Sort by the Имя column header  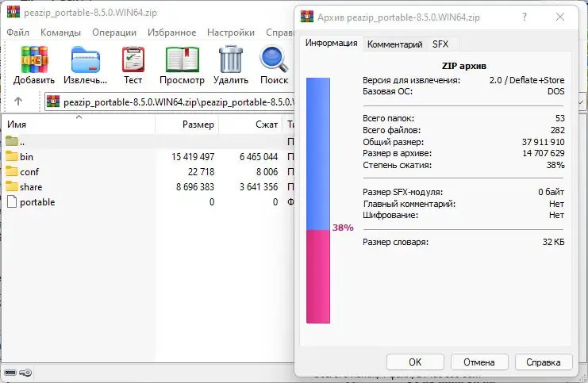79,124
